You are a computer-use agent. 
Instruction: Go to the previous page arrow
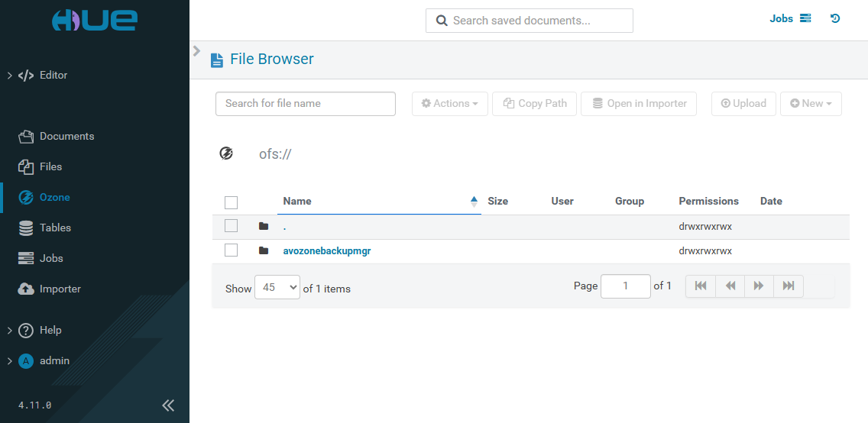coord(730,286)
